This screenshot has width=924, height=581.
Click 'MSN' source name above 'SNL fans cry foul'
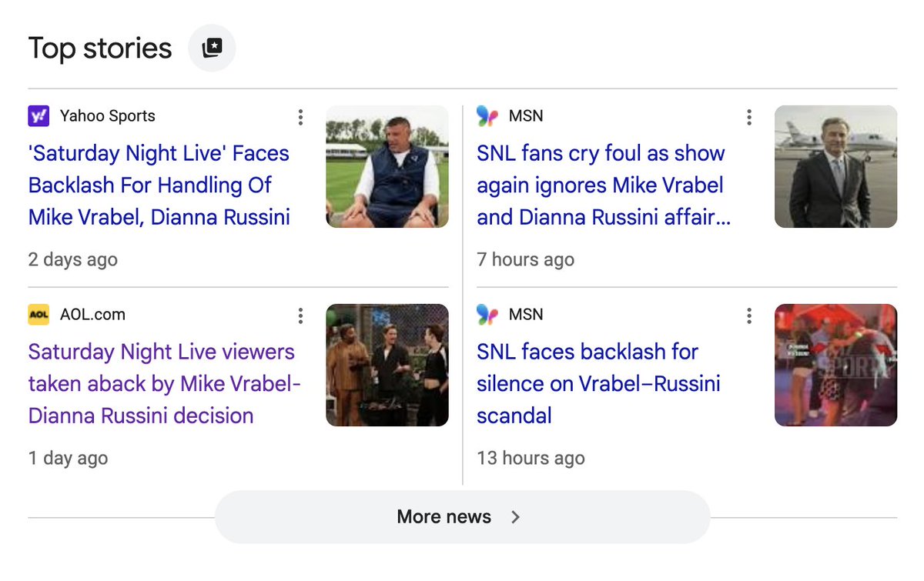pos(526,116)
